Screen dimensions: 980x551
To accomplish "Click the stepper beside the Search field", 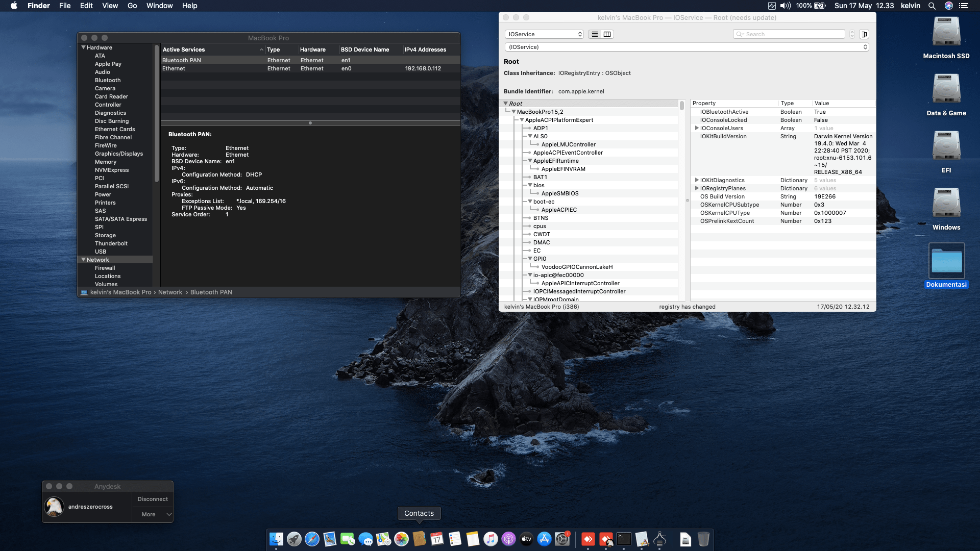I will [x=852, y=34].
